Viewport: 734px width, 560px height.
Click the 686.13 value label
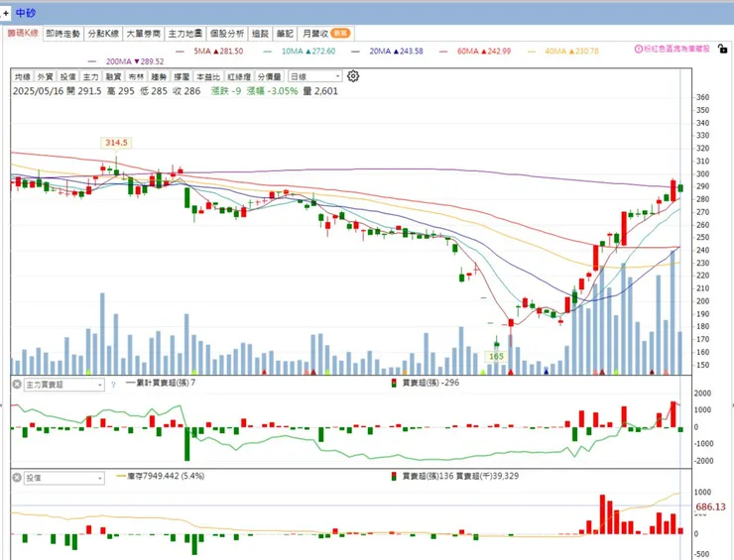710,506
